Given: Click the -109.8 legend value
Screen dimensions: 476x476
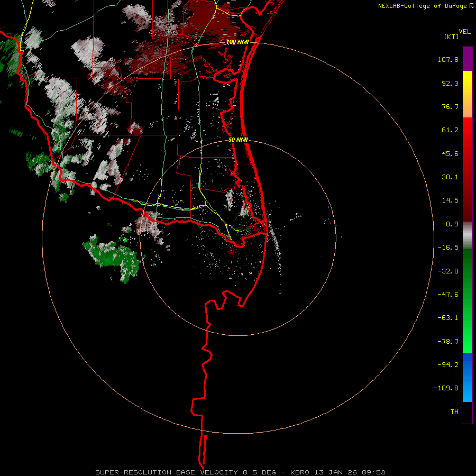Looking at the screenshot, I should click(446, 388).
